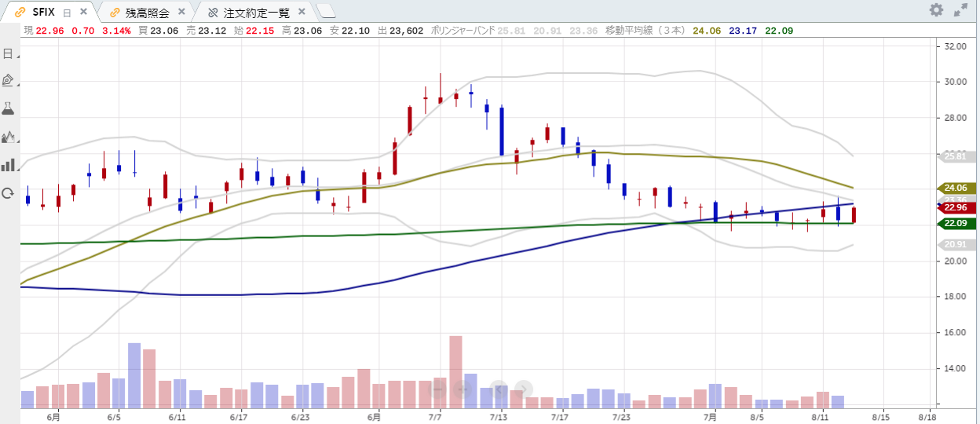Click the refresh chart icon
The width and height of the screenshot is (980, 424).
pos(8,193)
